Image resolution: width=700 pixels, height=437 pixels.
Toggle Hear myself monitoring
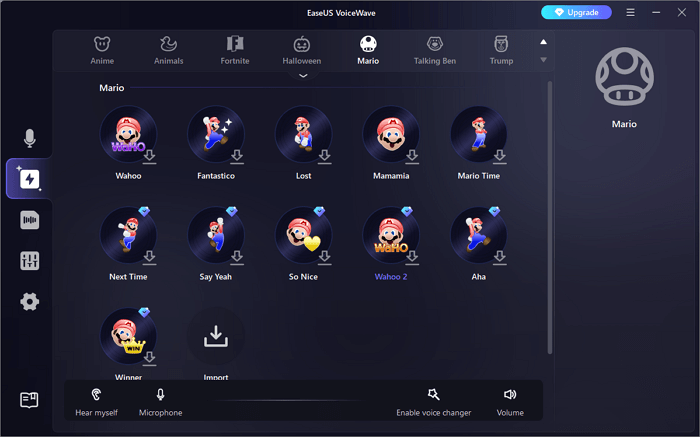(x=96, y=402)
